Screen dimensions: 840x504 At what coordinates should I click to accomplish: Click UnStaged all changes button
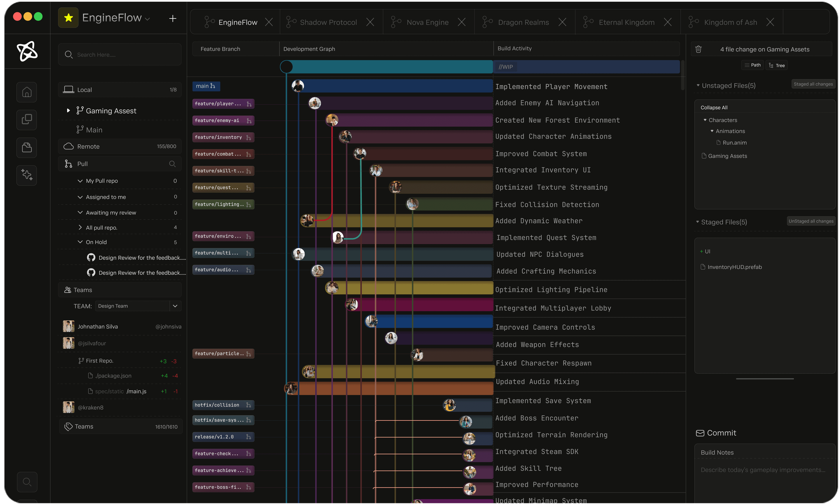pyautogui.click(x=811, y=221)
